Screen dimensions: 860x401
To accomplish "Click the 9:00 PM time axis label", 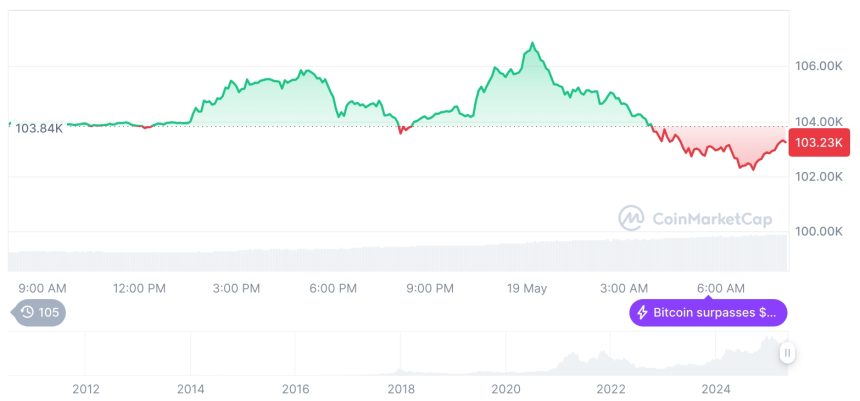I will pyautogui.click(x=430, y=288).
